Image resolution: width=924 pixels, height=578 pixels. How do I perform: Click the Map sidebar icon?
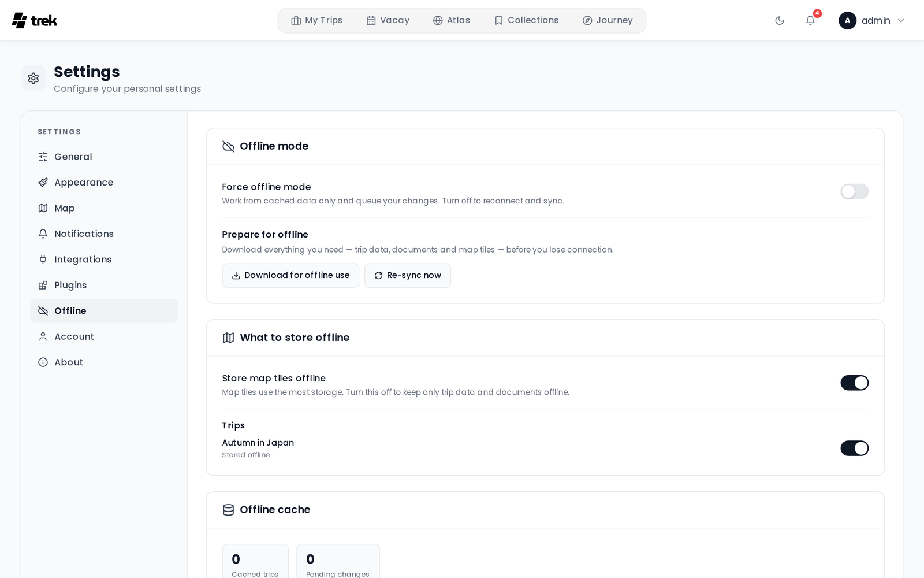pos(43,208)
